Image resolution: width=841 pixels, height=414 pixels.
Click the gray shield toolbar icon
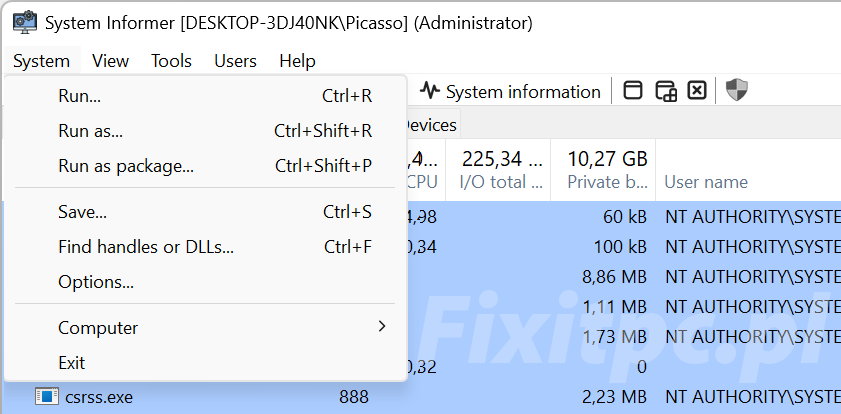pos(736,90)
